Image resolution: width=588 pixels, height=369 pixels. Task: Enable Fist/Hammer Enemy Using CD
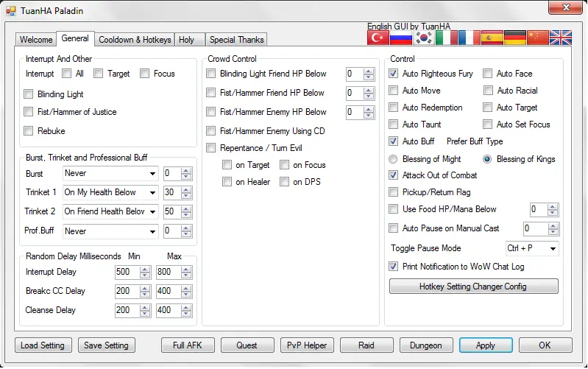pos(211,130)
